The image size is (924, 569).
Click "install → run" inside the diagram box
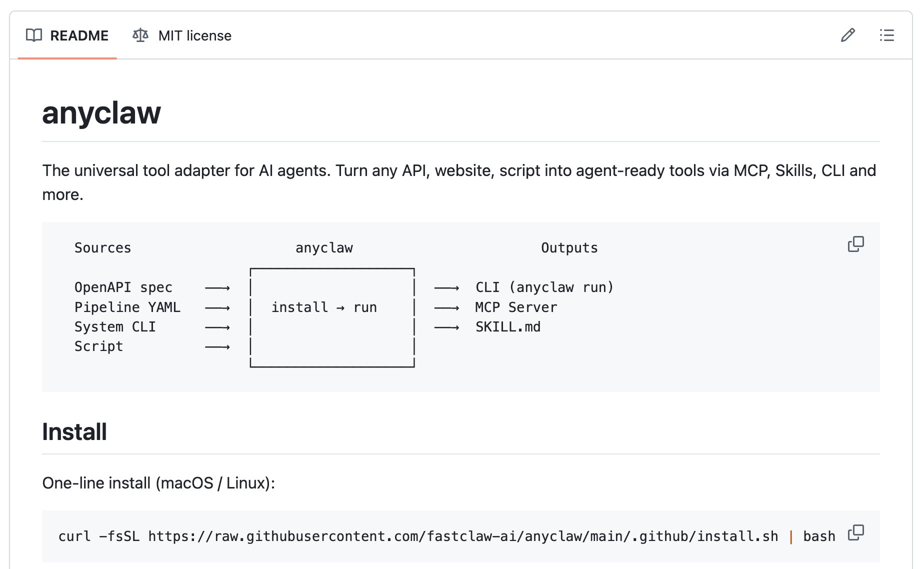pyautogui.click(x=324, y=307)
